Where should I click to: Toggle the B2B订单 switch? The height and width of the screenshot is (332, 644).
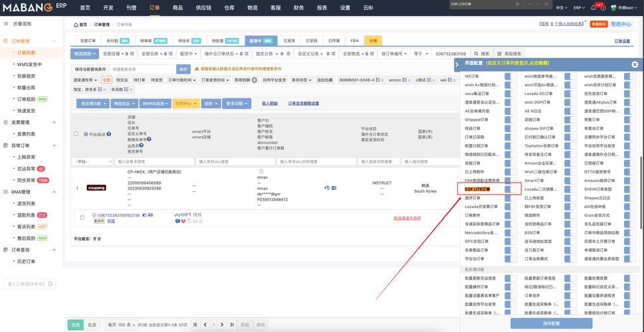(x=570, y=232)
